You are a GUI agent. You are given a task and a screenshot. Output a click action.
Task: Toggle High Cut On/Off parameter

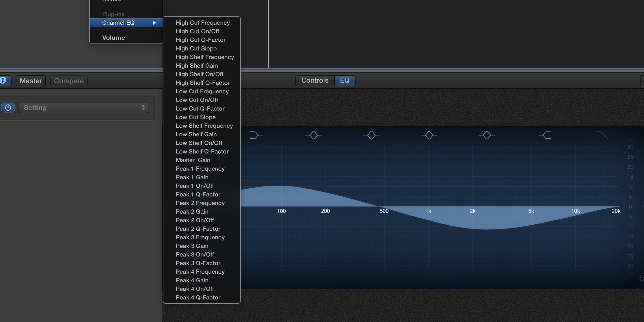click(x=197, y=31)
